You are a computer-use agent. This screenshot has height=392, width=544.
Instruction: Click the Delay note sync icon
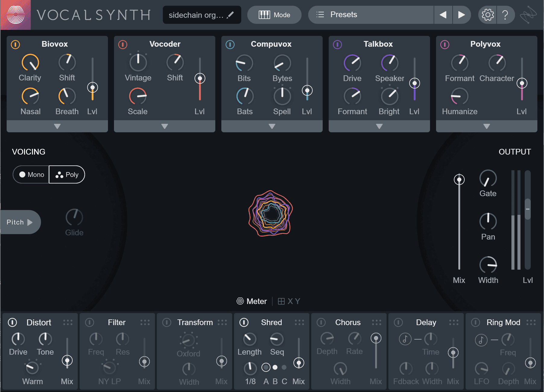click(x=405, y=339)
